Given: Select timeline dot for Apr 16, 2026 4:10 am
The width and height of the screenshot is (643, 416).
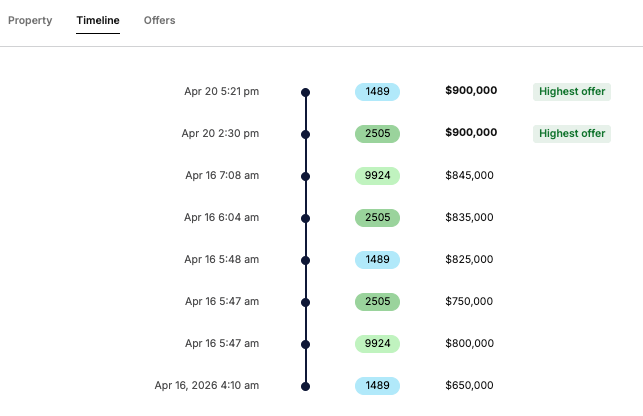Looking at the screenshot, I should [x=305, y=386].
